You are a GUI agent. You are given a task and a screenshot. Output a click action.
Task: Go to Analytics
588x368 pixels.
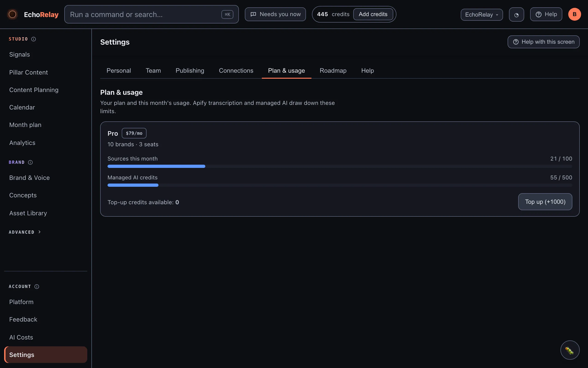(x=46, y=143)
